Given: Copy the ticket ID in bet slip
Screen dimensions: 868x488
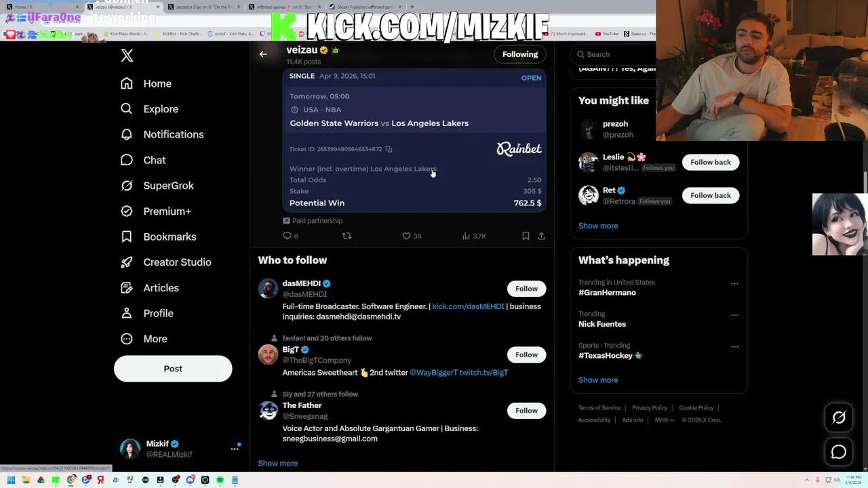Looking at the screenshot, I should coord(389,149).
